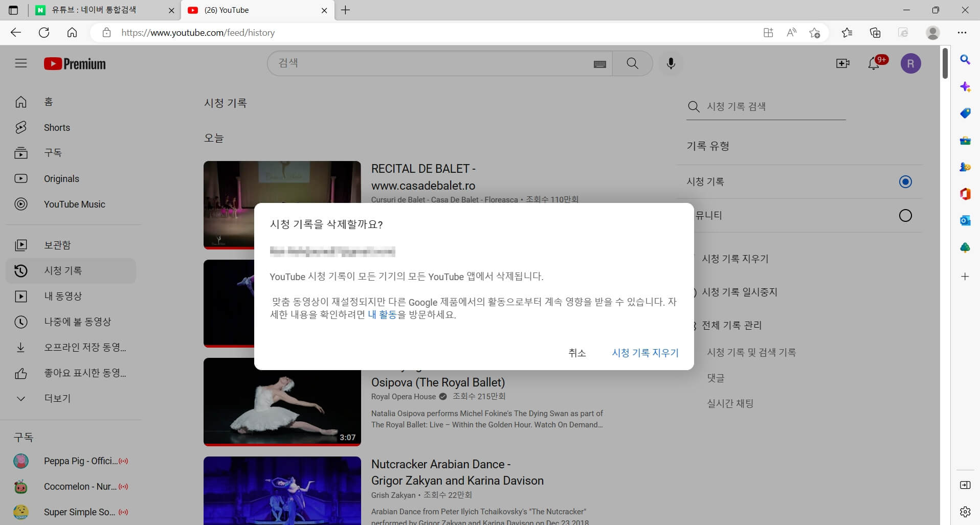Open YouTube Music from the sidebar
This screenshot has width=980, height=525.
pyautogui.click(x=74, y=204)
